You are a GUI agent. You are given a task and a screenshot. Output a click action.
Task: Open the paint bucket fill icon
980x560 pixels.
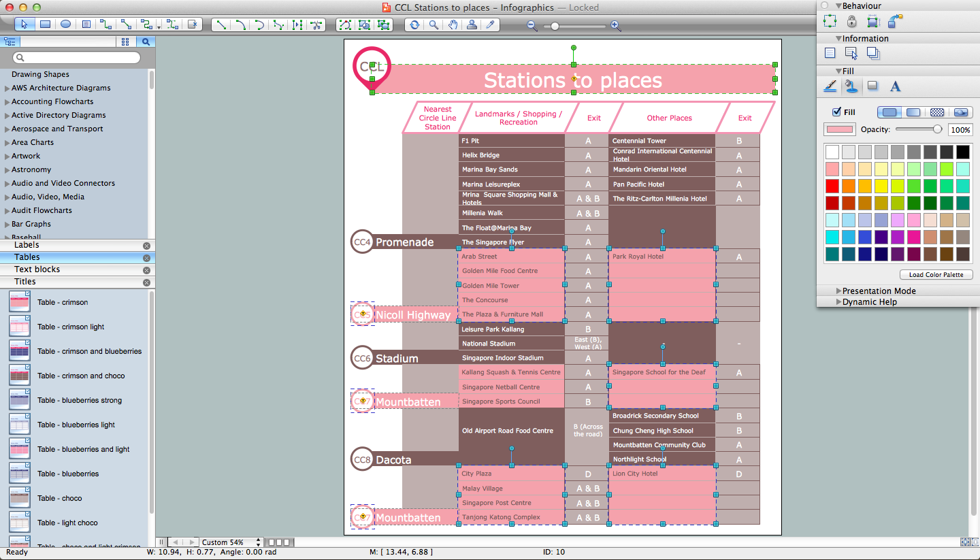(x=851, y=86)
